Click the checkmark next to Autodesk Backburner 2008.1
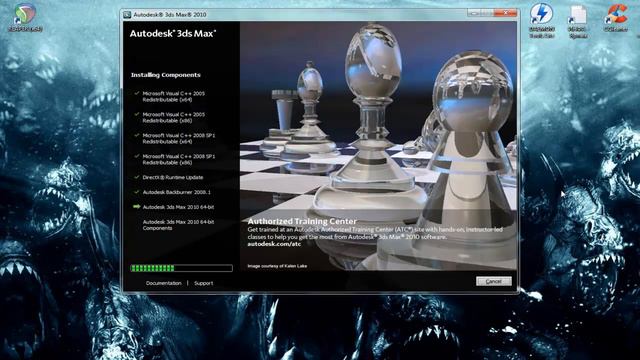This screenshot has width=640, height=360. (136, 192)
